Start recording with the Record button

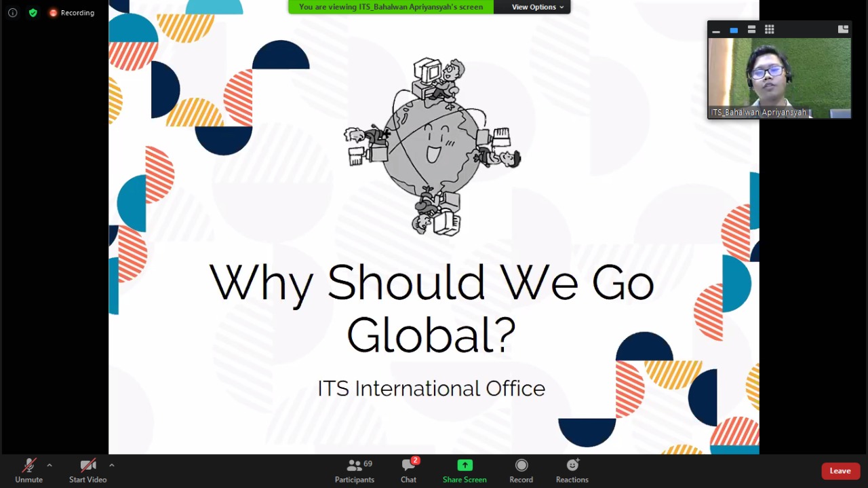tap(521, 470)
